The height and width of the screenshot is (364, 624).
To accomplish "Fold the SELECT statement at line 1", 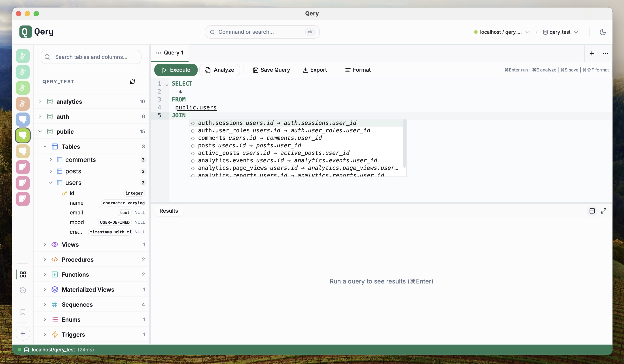I will (x=167, y=85).
